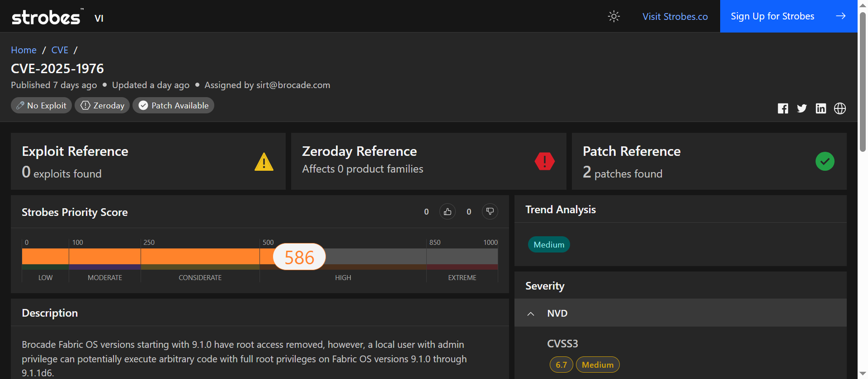Image resolution: width=868 pixels, height=379 pixels.
Task: Downvote the Strobes Priority Score
Action: (x=490, y=211)
